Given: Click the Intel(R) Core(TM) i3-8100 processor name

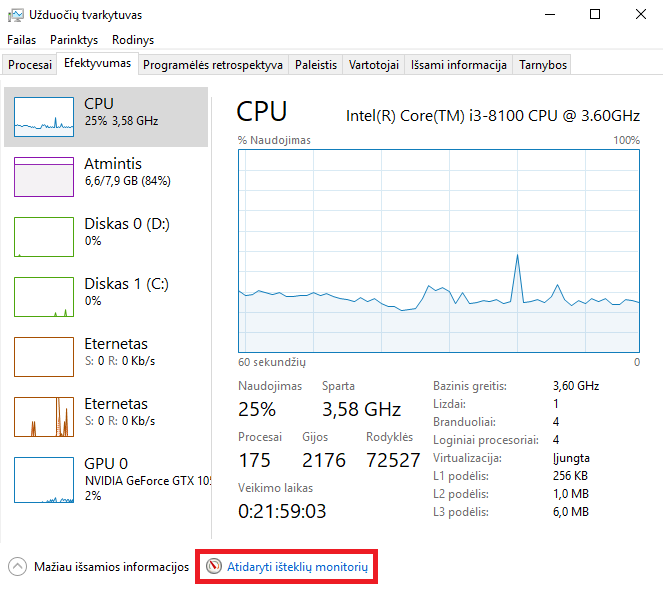Looking at the screenshot, I should [x=493, y=115].
